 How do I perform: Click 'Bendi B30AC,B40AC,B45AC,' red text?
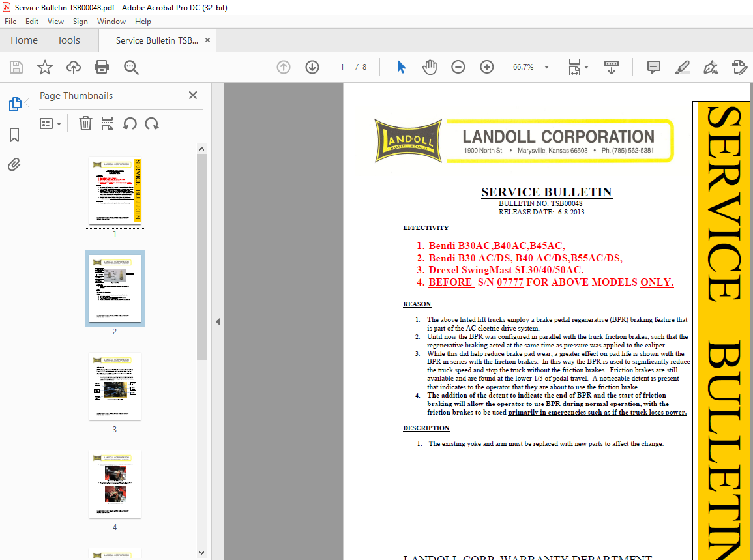click(497, 245)
